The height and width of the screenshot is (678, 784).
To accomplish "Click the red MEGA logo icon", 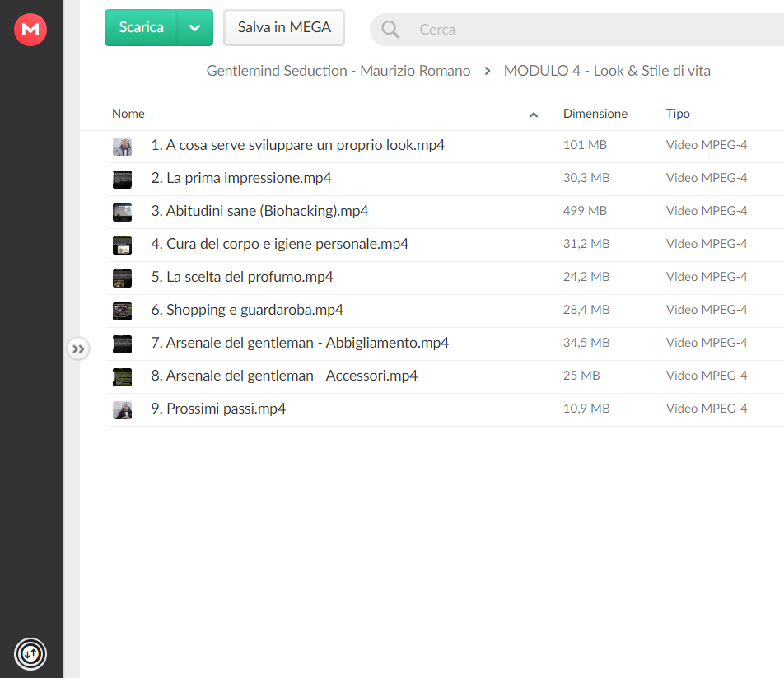I will [30, 30].
